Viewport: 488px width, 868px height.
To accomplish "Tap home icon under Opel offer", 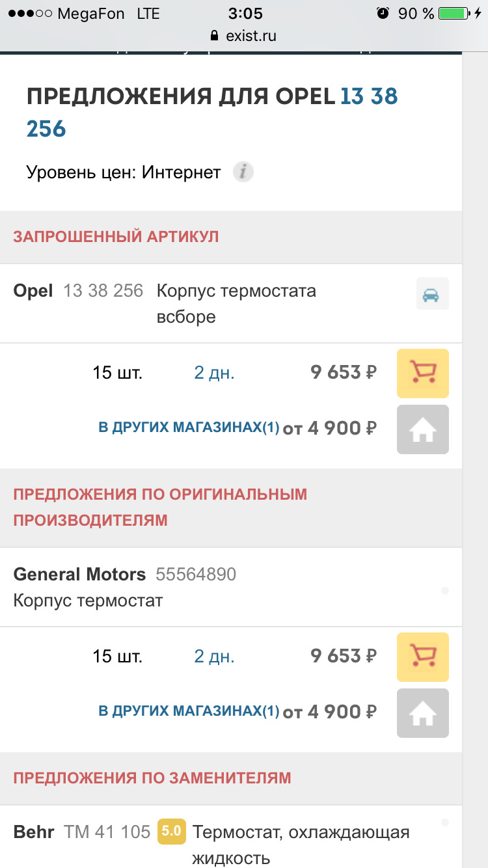I will 422,429.
